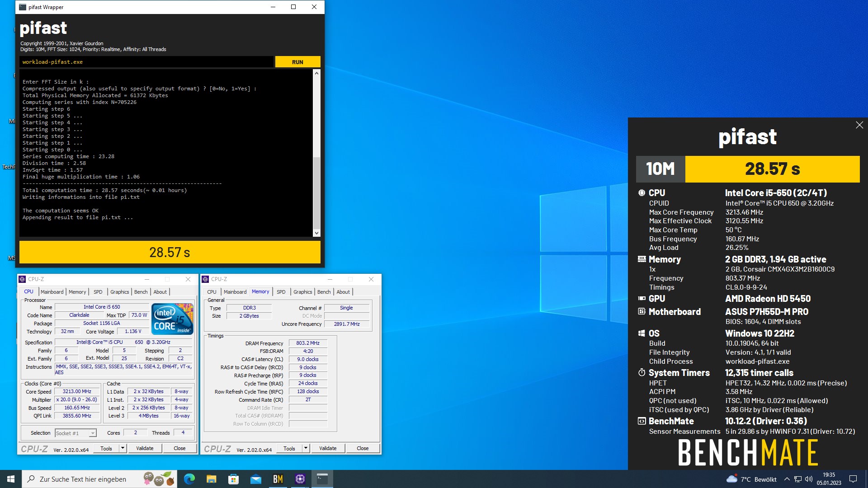Click the pifast console scrollbar up arrow
This screenshot has width=868, height=488.
point(316,73)
